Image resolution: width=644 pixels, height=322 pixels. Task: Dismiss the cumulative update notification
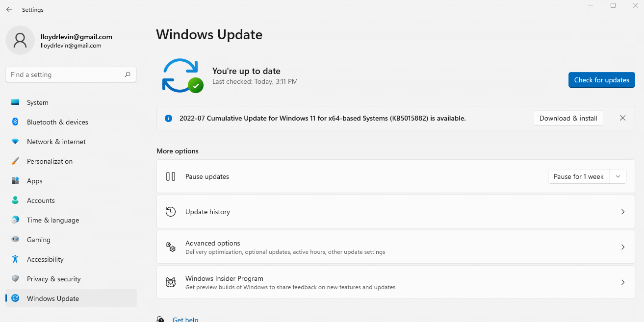(622, 118)
